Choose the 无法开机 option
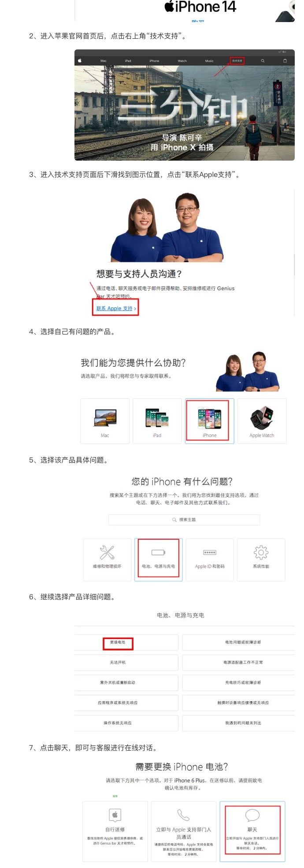This screenshot has width=304, height=868. click(x=118, y=662)
